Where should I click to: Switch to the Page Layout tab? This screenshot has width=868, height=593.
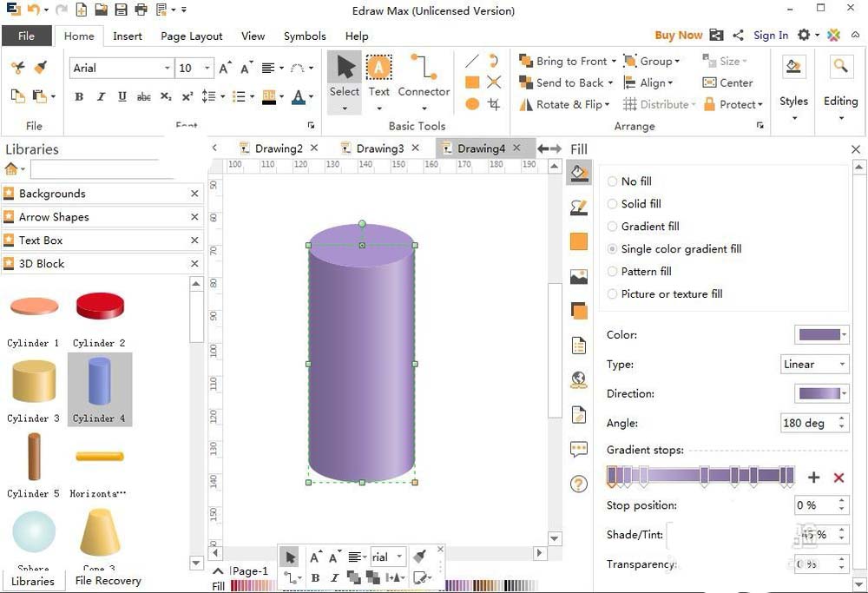(192, 36)
